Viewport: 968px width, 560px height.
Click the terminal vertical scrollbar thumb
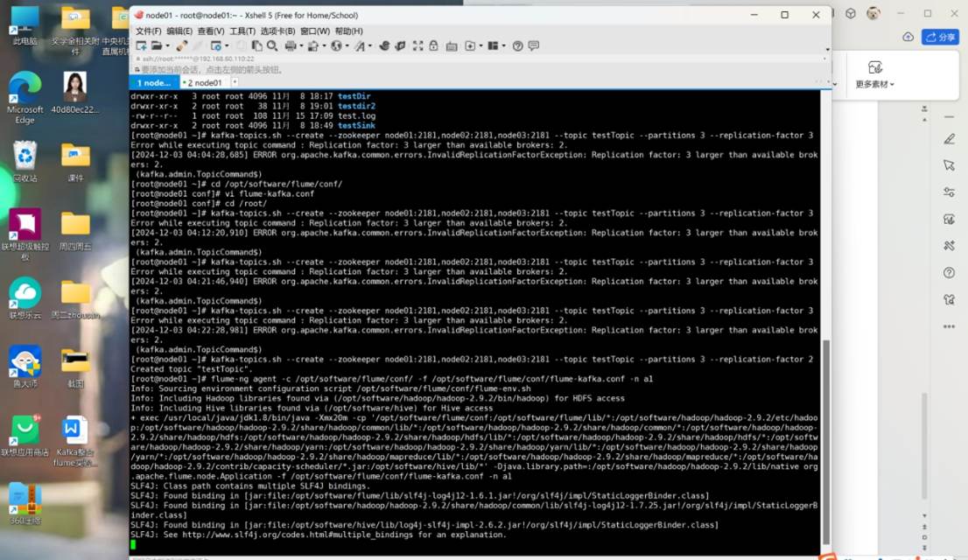(x=826, y=442)
